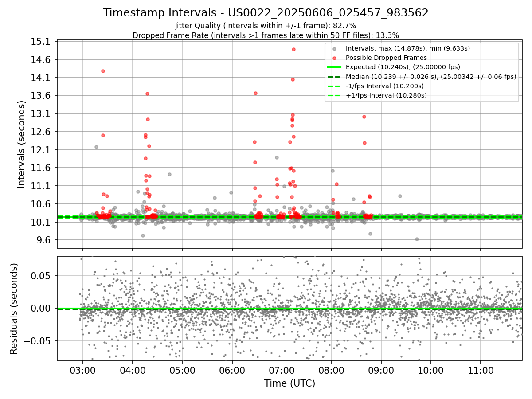
Task: Click the solid green line sample beside 'Expected'
Action: (x=334, y=67)
